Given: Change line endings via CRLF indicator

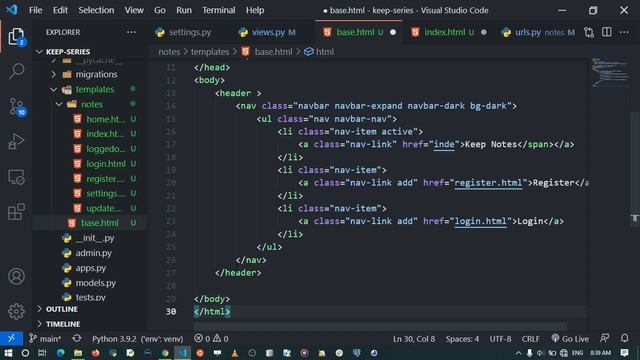Looking at the screenshot, I should tap(531, 339).
